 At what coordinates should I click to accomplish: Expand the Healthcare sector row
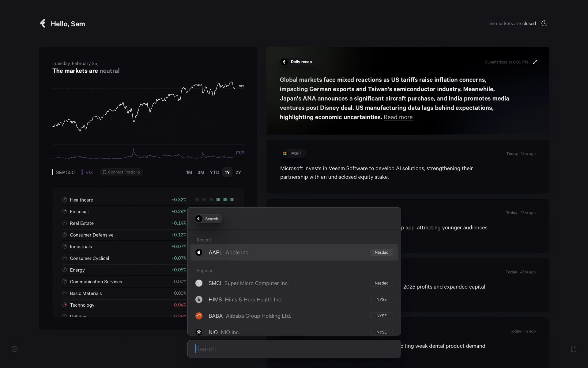point(81,200)
